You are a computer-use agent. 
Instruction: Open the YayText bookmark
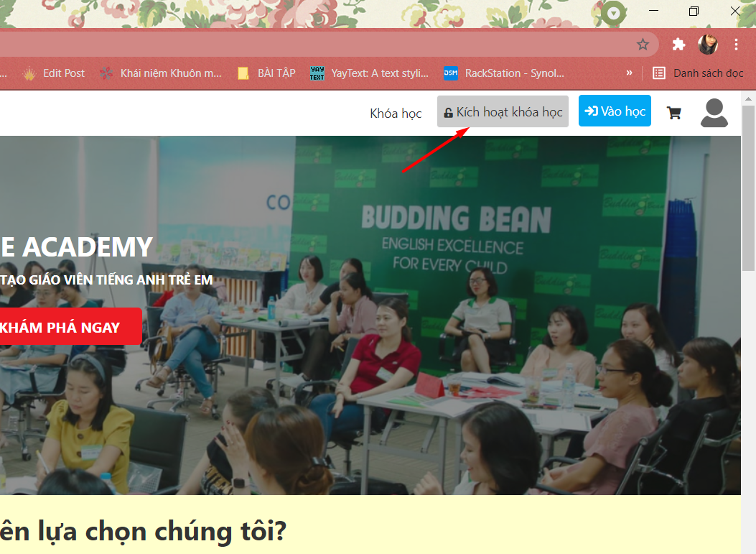coord(369,73)
